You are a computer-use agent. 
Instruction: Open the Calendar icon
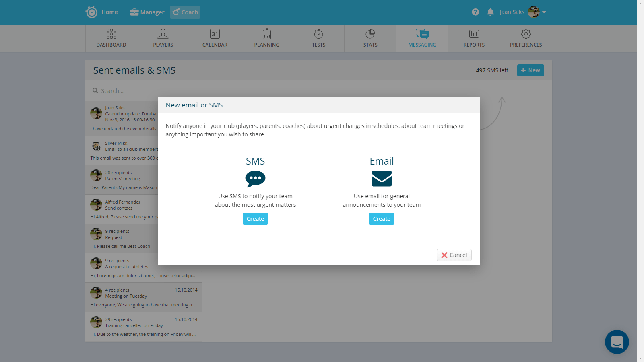[215, 34]
